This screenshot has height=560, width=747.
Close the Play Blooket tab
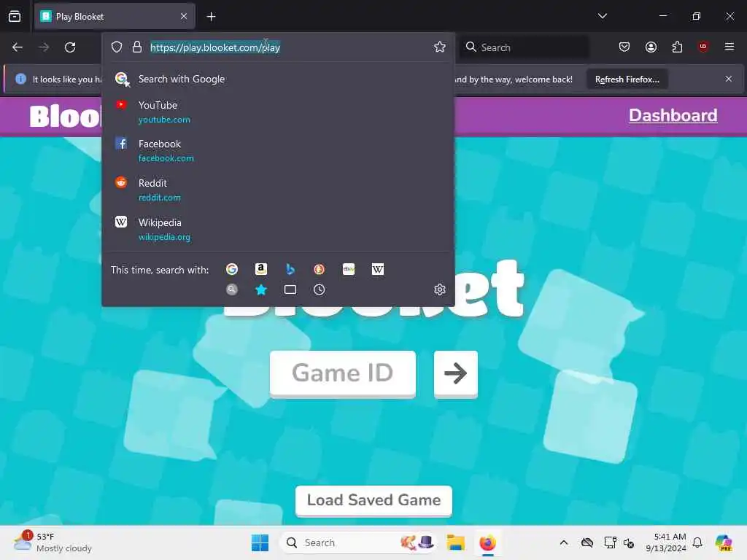coord(184,16)
